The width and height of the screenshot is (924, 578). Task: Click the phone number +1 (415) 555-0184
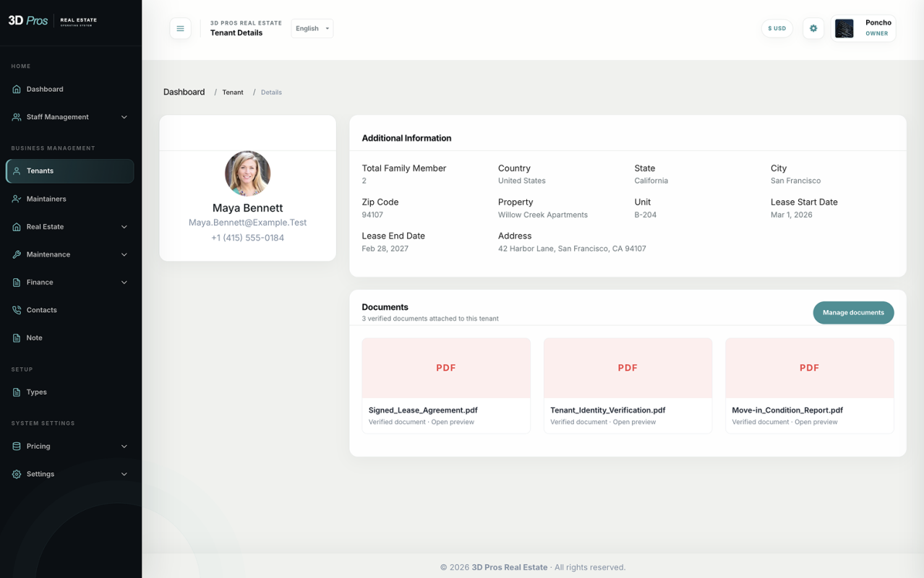pyautogui.click(x=248, y=238)
